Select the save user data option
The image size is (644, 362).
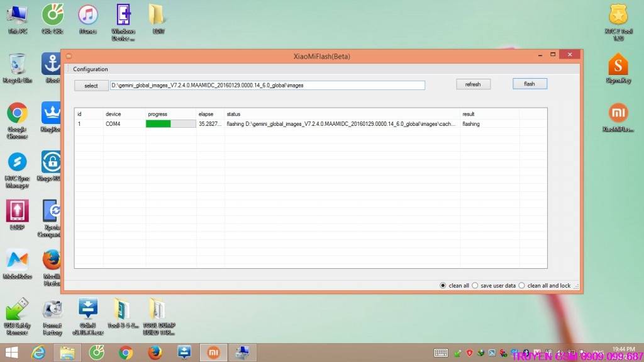[475, 285]
